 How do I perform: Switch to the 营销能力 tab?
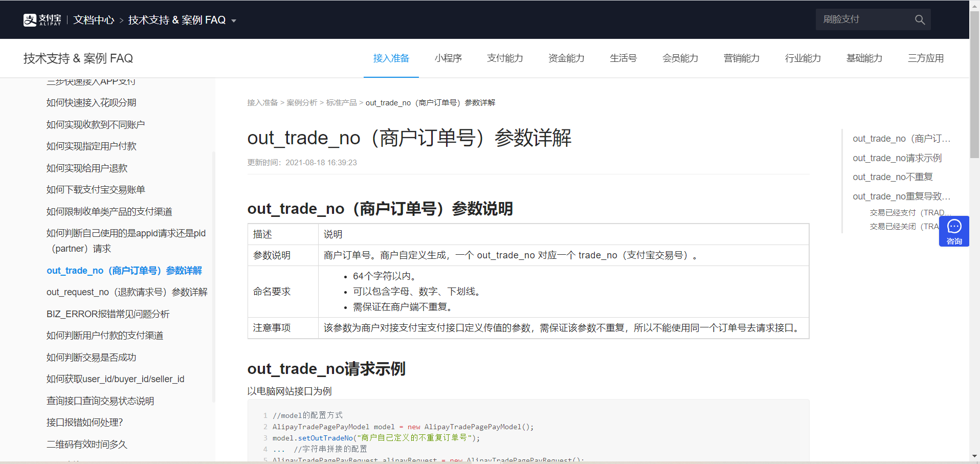coord(742,58)
